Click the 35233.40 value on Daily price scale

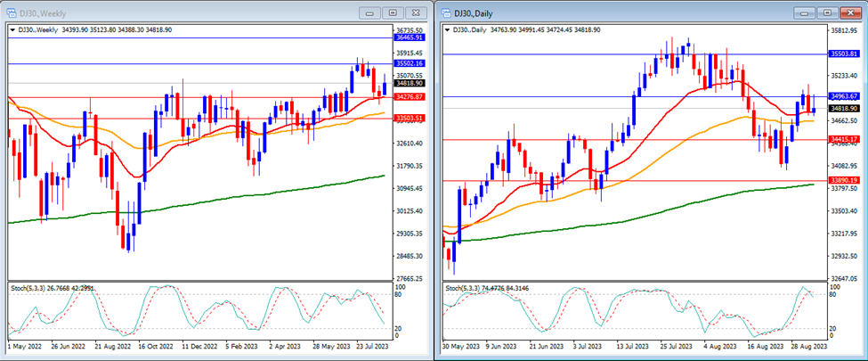[844, 76]
